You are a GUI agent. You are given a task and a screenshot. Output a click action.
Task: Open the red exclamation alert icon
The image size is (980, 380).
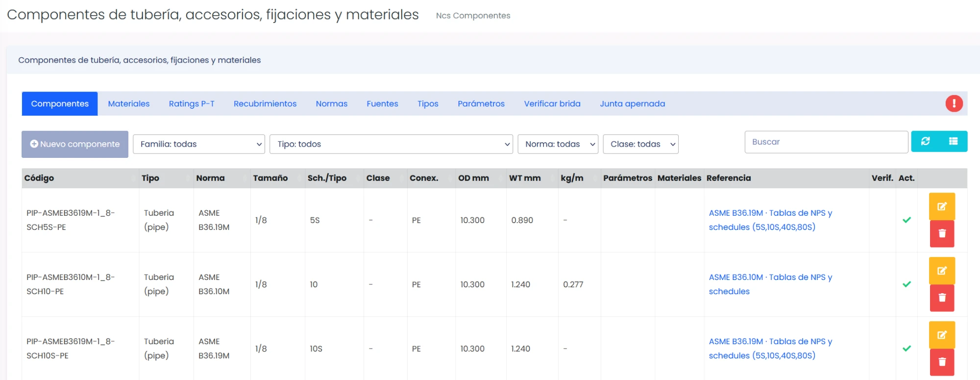coord(954,103)
